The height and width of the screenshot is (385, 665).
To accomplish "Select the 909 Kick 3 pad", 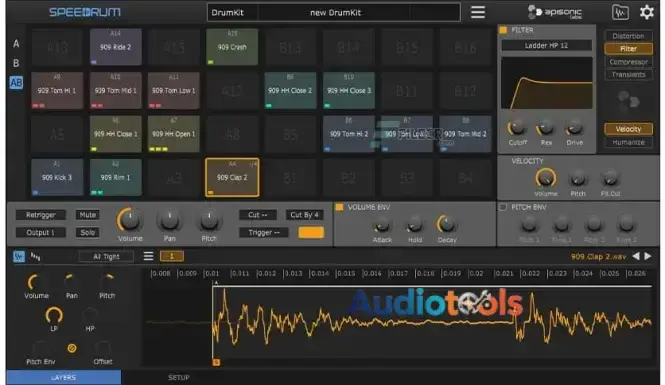I will 57,177.
